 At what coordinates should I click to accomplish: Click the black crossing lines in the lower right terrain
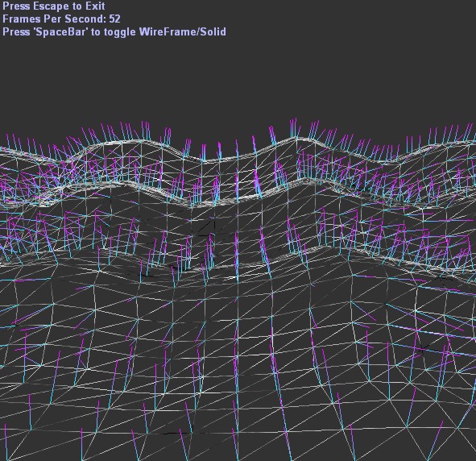click(x=423, y=349)
